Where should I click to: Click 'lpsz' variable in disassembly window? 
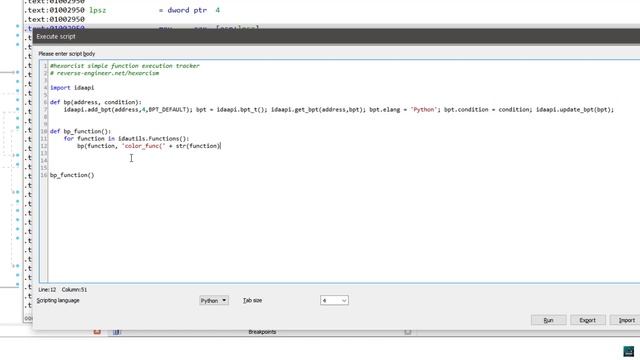tap(98, 10)
